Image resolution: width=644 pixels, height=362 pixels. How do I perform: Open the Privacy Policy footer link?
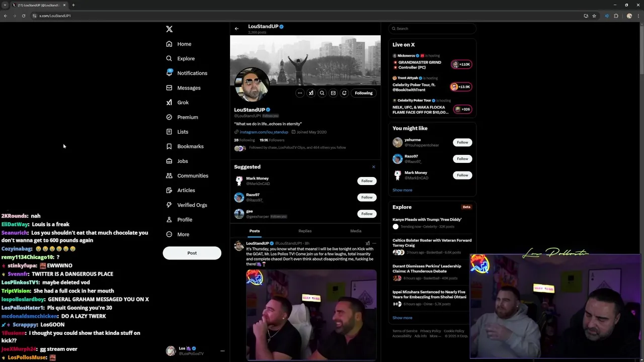tap(430, 331)
